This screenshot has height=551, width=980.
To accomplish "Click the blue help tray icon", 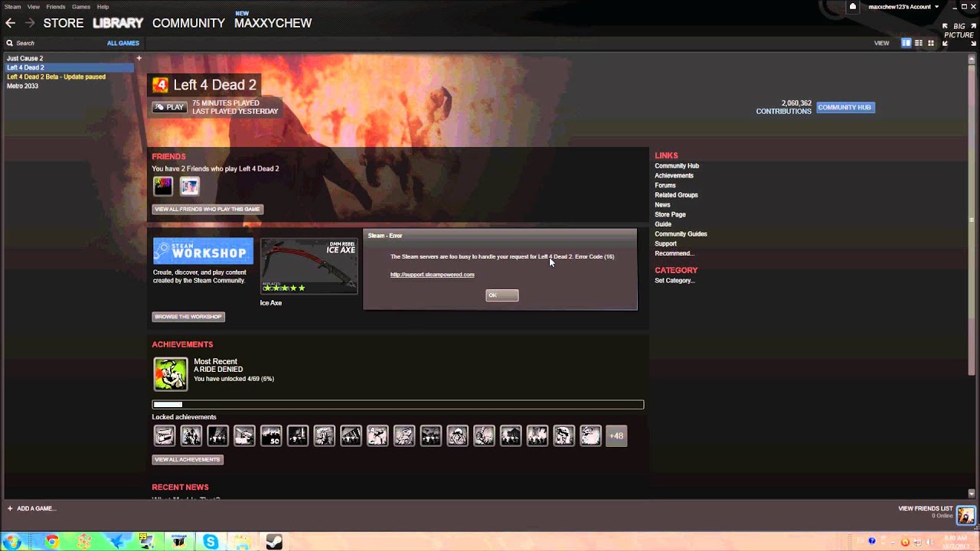I will (x=872, y=541).
